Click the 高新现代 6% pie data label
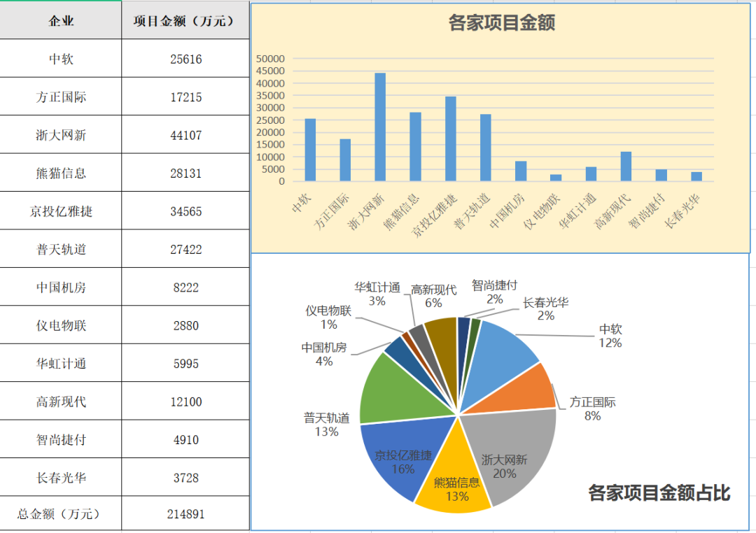 click(x=433, y=296)
